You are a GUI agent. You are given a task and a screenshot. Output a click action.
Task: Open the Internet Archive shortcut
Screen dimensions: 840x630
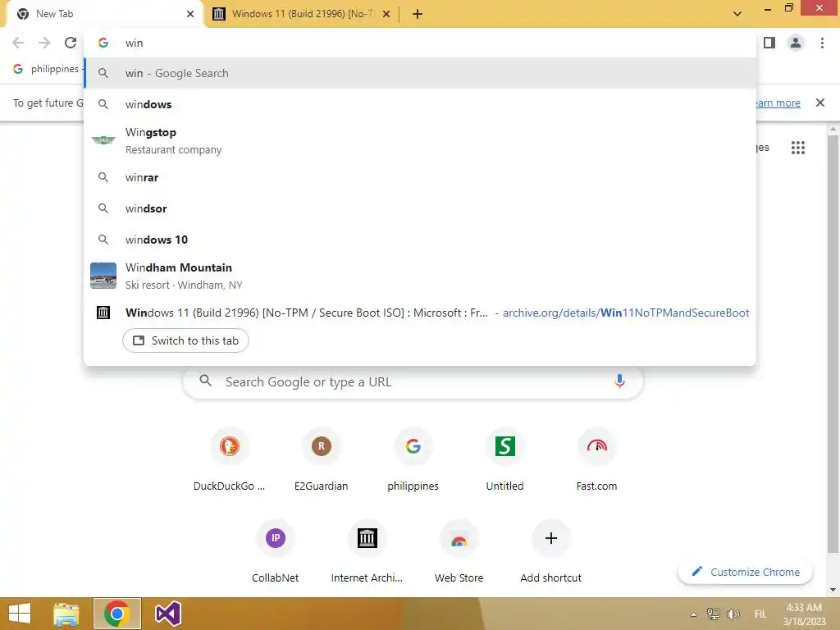[x=367, y=552]
